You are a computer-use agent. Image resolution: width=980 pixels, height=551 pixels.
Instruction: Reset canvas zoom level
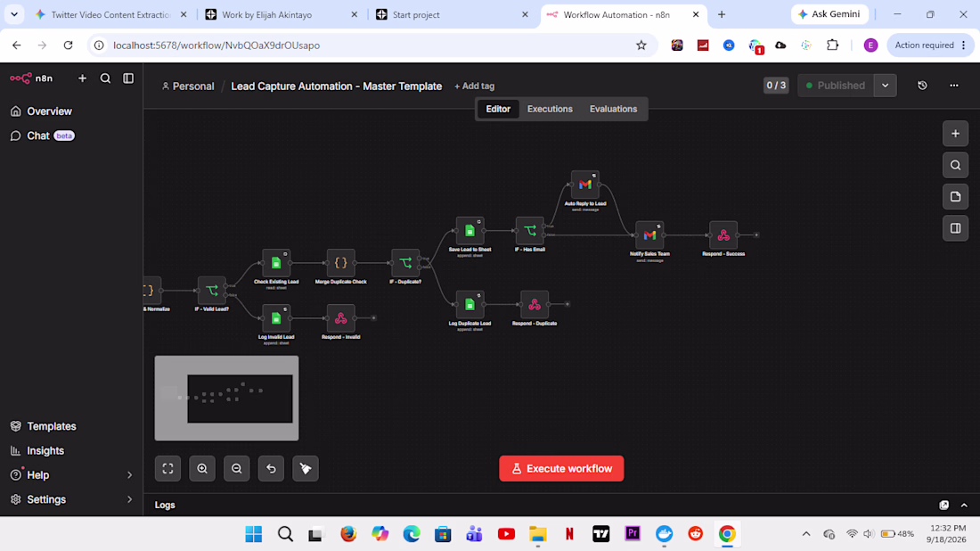[x=271, y=468]
